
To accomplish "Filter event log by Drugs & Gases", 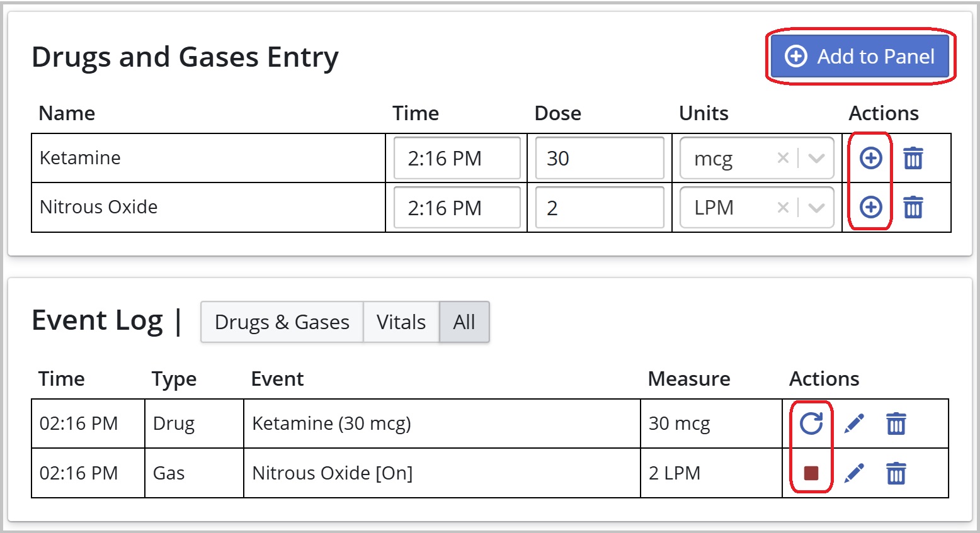I will [x=282, y=322].
